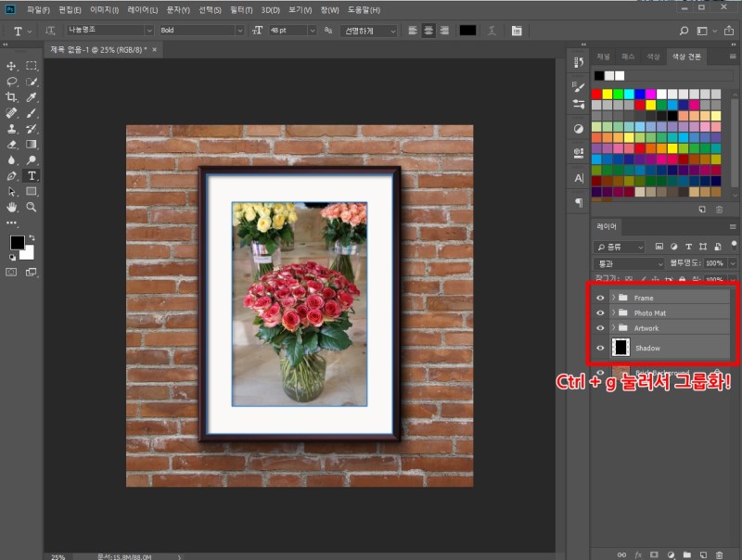Select the Lasso tool
This screenshot has height=560, width=742.
point(12,82)
